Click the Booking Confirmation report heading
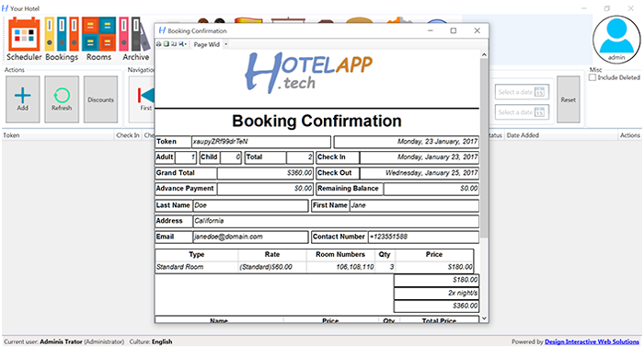The image size is (644, 348). (x=316, y=121)
